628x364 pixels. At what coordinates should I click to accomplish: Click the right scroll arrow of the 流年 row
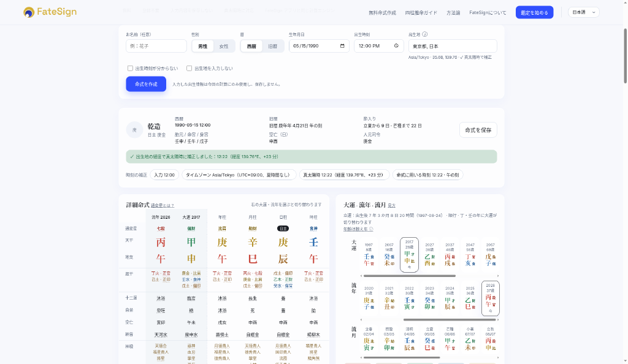(498, 320)
